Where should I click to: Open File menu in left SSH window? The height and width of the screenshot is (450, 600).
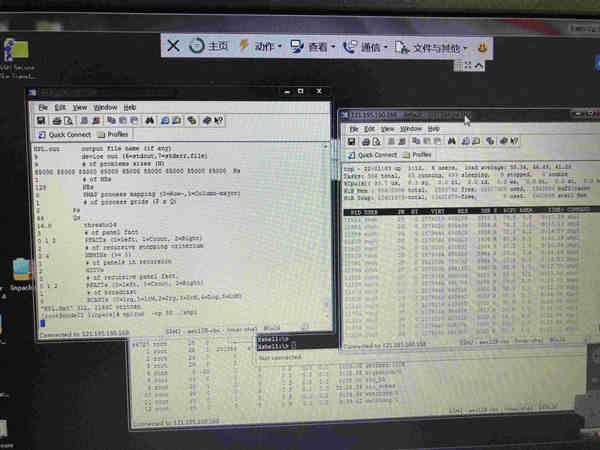tap(43, 108)
